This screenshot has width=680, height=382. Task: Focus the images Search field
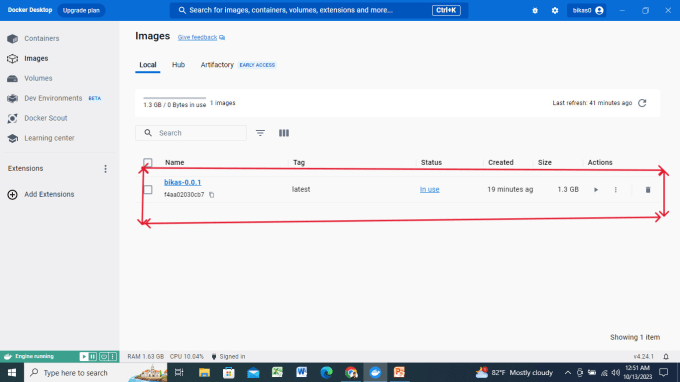tap(191, 133)
